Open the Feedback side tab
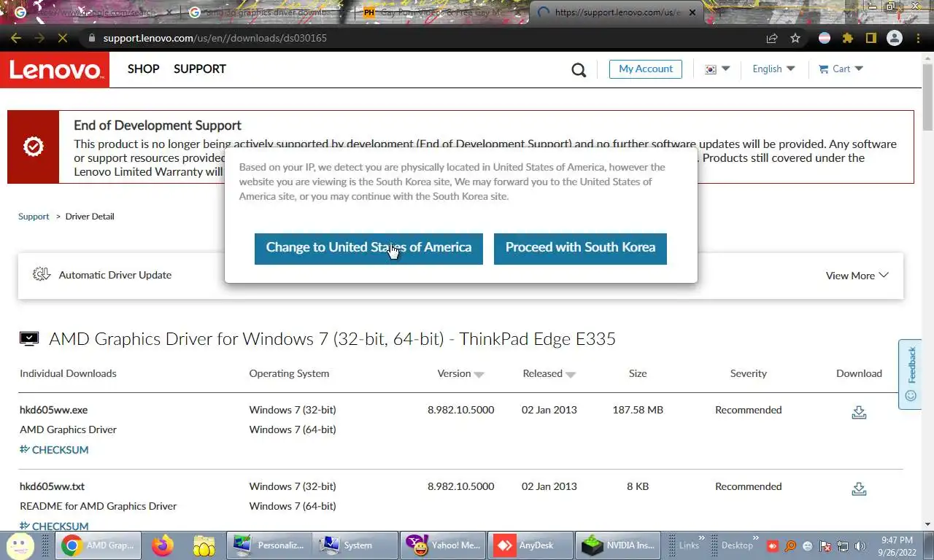 tap(910, 374)
